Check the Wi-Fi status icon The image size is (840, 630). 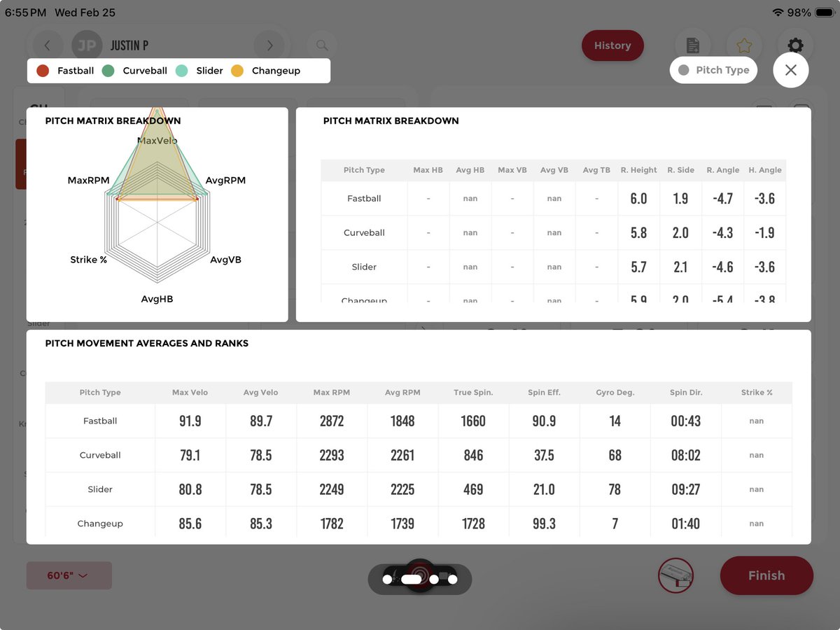click(778, 13)
